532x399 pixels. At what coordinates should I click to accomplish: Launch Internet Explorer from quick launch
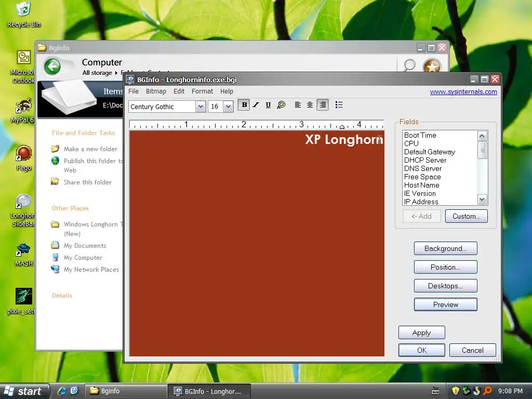click(x=62, y=391)
